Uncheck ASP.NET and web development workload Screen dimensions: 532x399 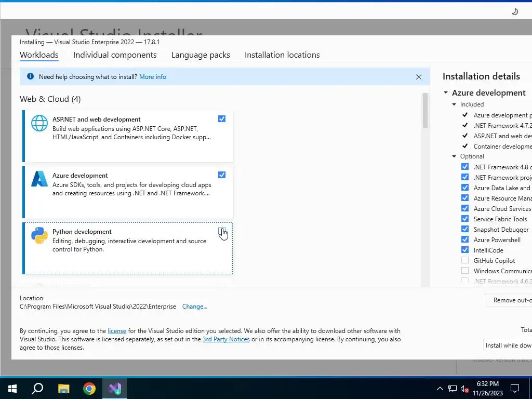tap(221, 119)
